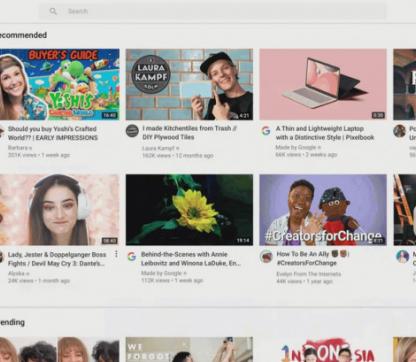Open Google avatar beside Pixelbook video title

266,131
